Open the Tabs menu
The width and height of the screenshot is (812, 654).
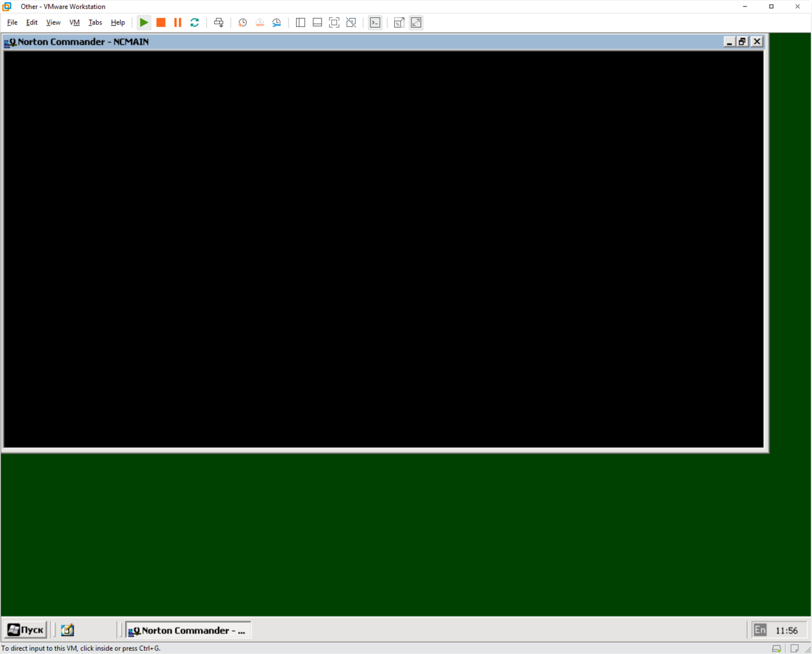[x=95, y=22]
